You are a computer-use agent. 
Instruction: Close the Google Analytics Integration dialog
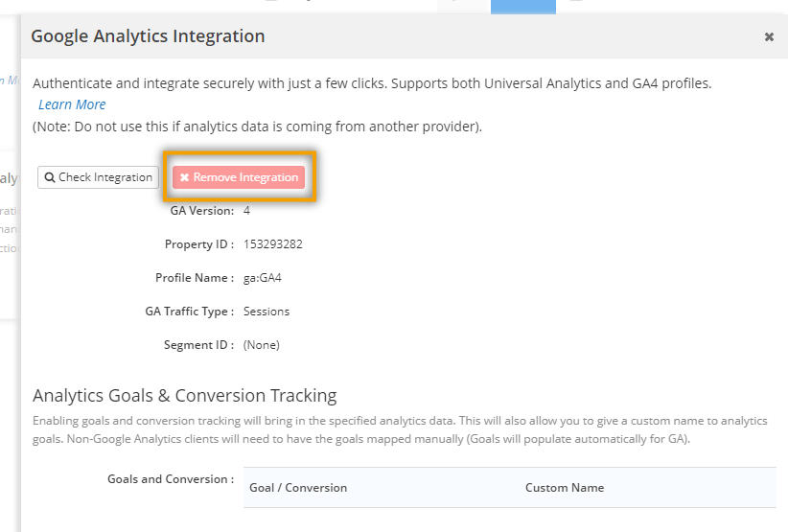(x=769, y=37)
